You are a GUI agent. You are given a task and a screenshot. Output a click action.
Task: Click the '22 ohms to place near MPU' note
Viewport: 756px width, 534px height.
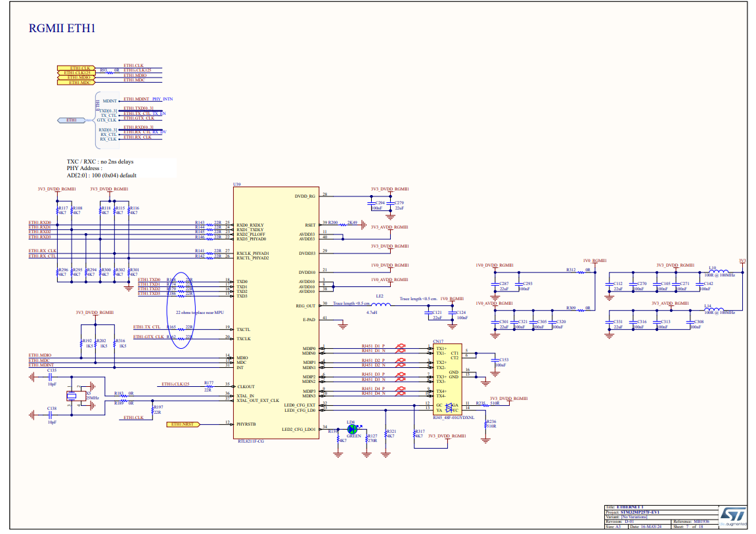tap(200, 313)
